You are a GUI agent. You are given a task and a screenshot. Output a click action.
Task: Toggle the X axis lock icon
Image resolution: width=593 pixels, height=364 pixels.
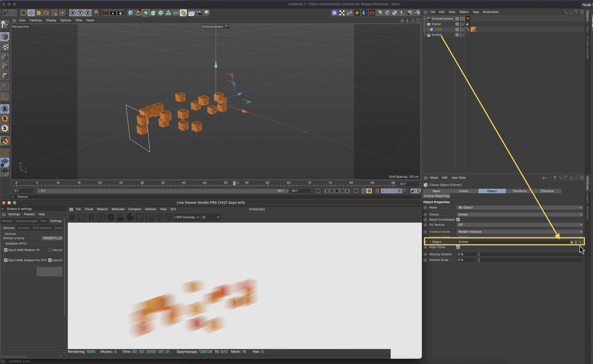point(72,13)
